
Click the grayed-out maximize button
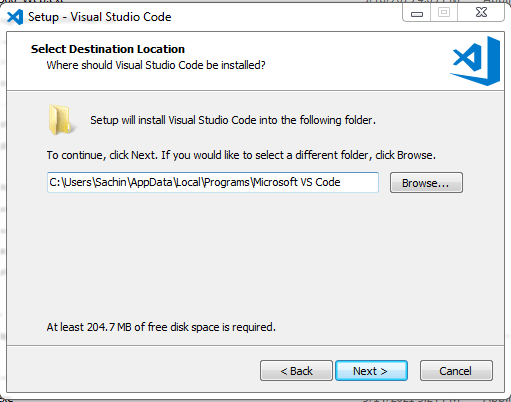[444, 13]
